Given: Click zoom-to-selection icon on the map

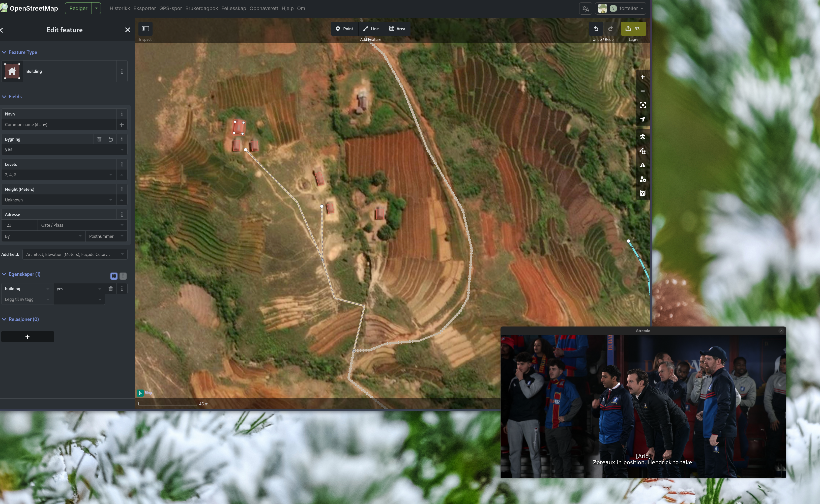Looking at the screenshot, I should pyautogui.click(x=642, y=105).
